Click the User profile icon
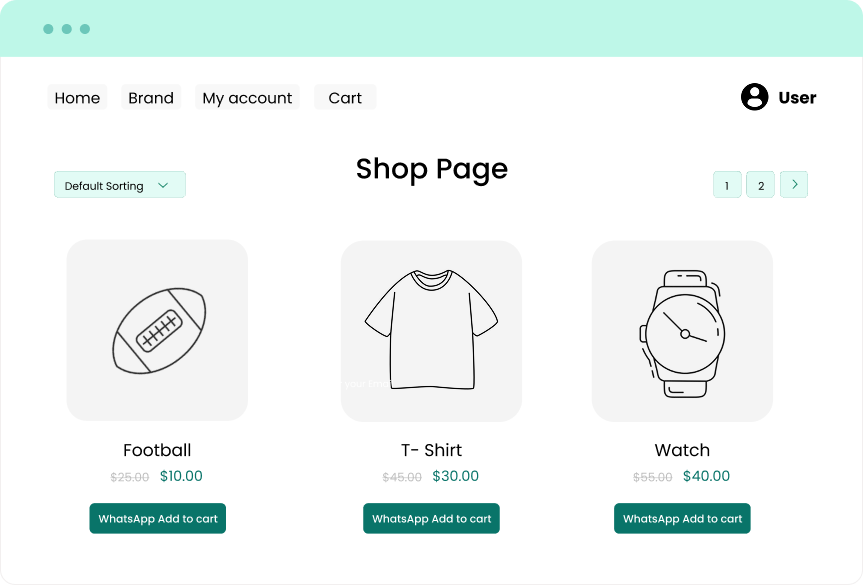Screen dimensions: 863x585 (754, 97)
